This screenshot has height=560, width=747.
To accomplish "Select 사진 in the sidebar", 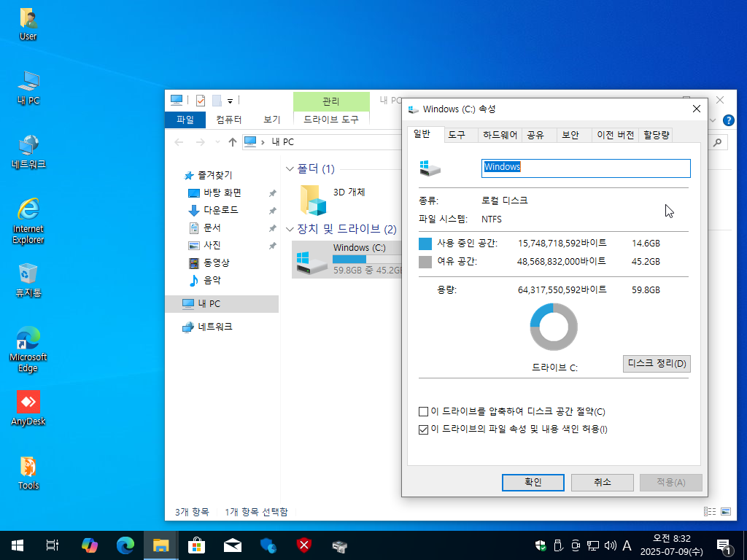I will (x=212, y=245).
